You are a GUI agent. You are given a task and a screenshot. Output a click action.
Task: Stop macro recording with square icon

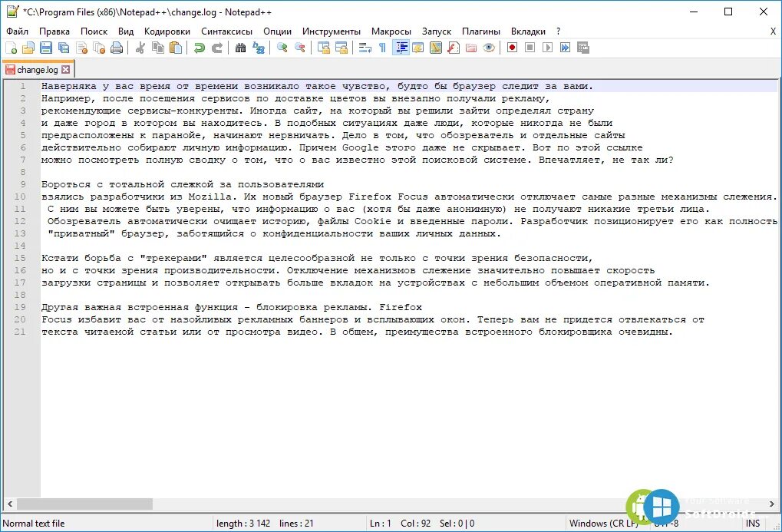[x=530, y=48]
